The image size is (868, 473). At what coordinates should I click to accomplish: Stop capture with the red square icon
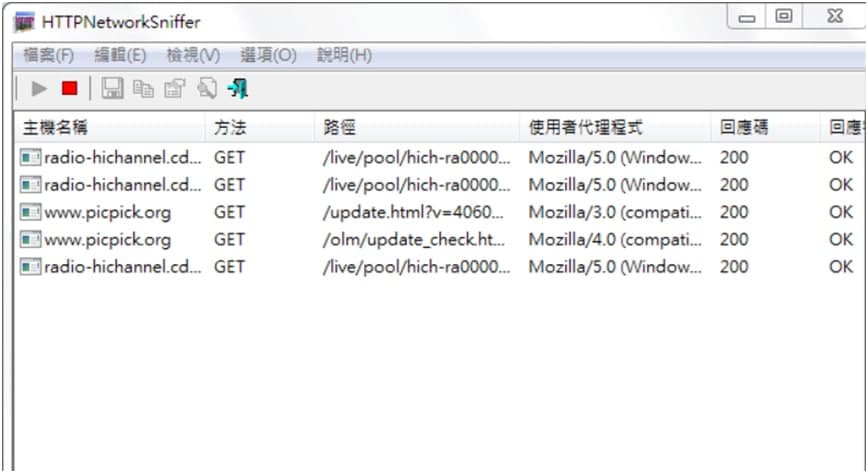[70, 89]
